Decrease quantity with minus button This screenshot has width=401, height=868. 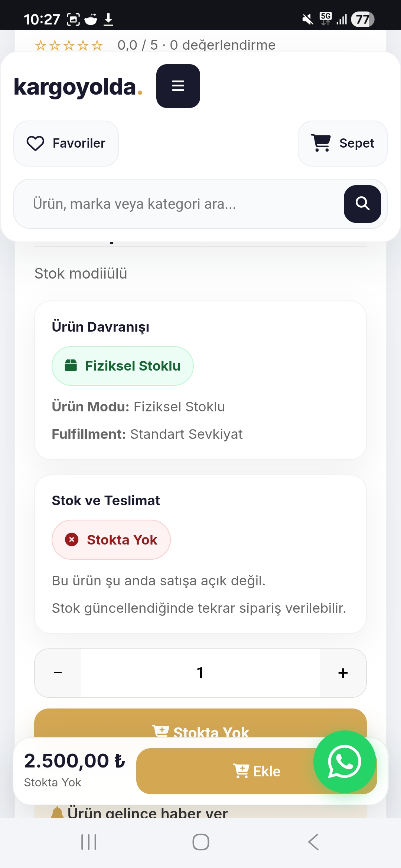(58, 673)
